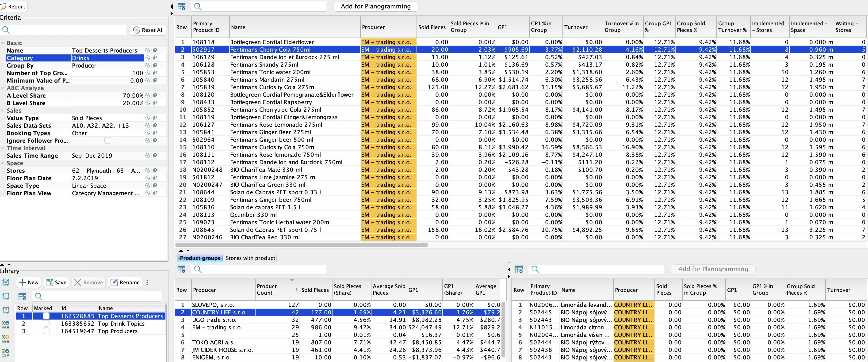Sort main table by Turnover column header

click(583, 27)
